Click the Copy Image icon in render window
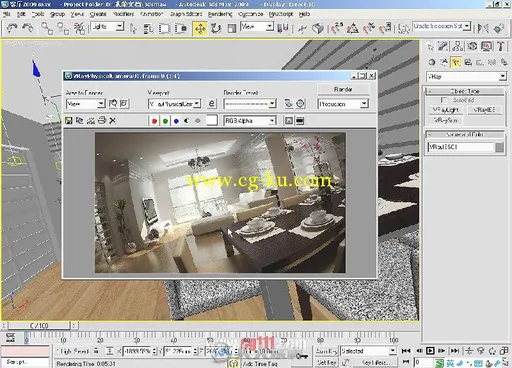Viewport: 512px width, 368px height. click(x=79, y=121)
